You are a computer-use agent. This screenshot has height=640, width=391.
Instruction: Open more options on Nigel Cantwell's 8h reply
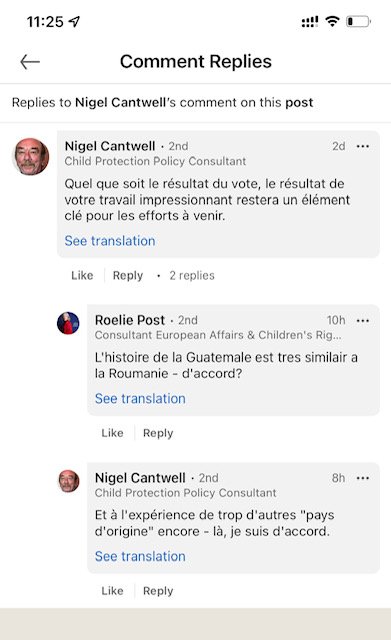362,478
